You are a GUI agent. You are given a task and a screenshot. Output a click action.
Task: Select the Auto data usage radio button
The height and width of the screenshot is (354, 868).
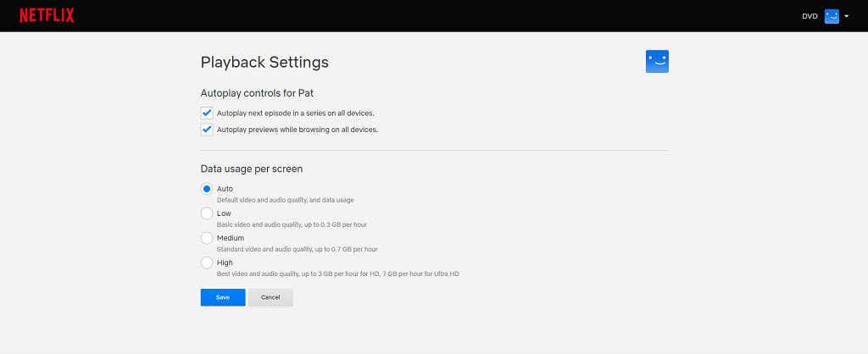coord(207,189)
